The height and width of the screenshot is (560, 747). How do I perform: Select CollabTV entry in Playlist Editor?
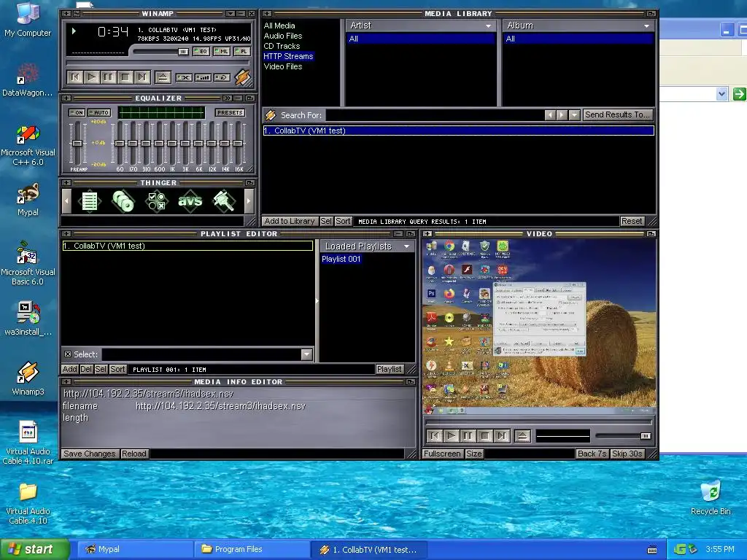coord(187,246)
